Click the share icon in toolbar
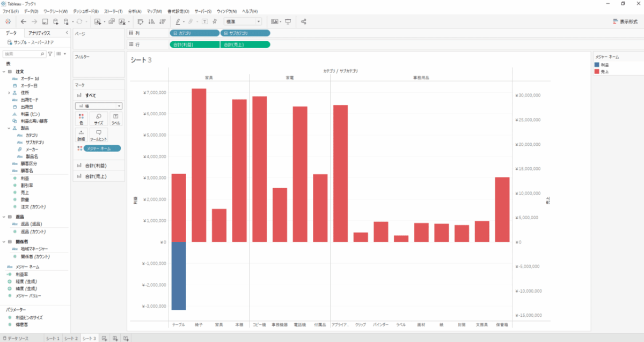Image resolution: width=644 pixels, height=342 pixels. [304, 21]
